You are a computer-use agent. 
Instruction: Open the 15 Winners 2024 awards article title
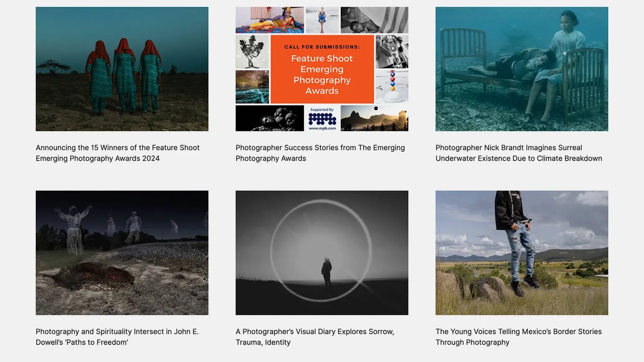(118, 153)
